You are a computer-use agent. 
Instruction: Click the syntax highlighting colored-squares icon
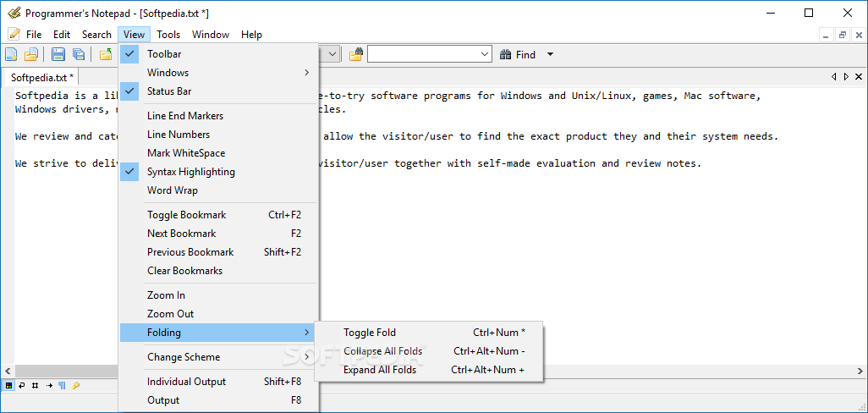click(x=9, y=385)
